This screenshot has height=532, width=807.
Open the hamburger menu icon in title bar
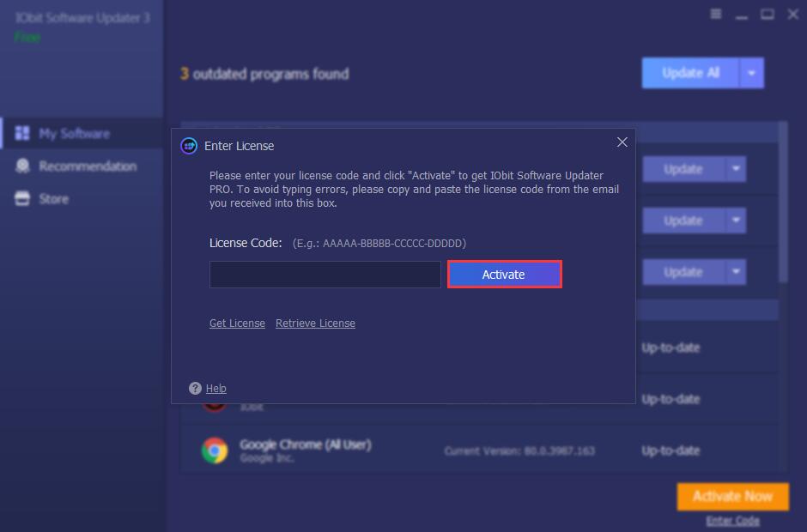tap(716, 14)
